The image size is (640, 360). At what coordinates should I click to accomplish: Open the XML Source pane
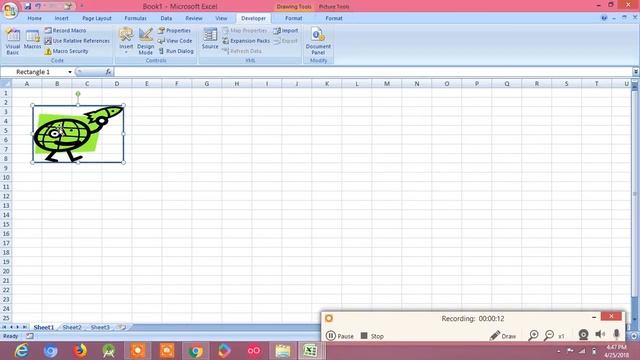[210, 39]
